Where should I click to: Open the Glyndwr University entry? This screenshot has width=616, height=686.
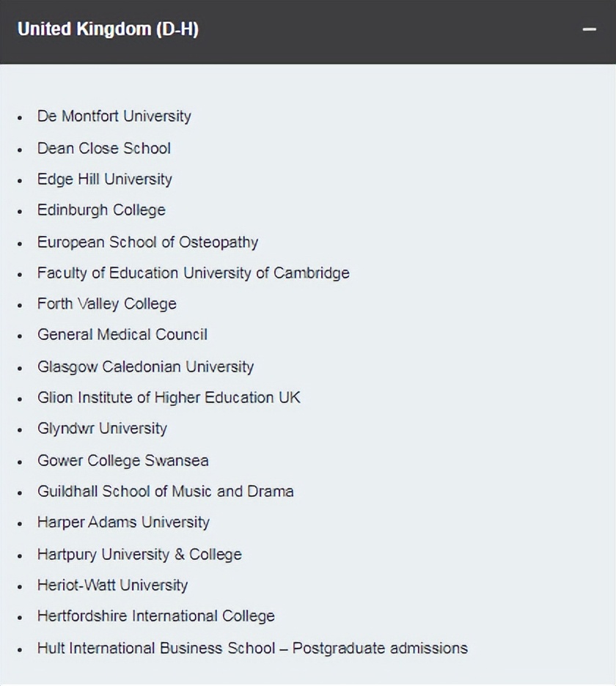click(102, 429)
